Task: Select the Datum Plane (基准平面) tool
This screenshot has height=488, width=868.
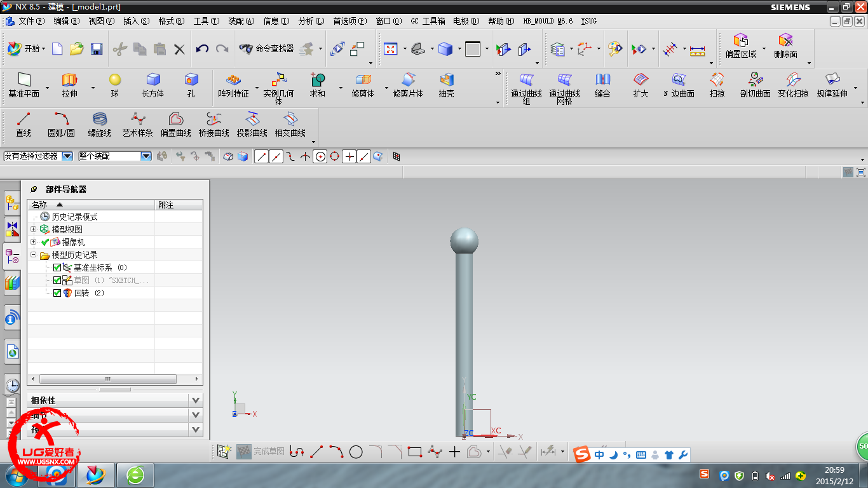Action: 24,86
